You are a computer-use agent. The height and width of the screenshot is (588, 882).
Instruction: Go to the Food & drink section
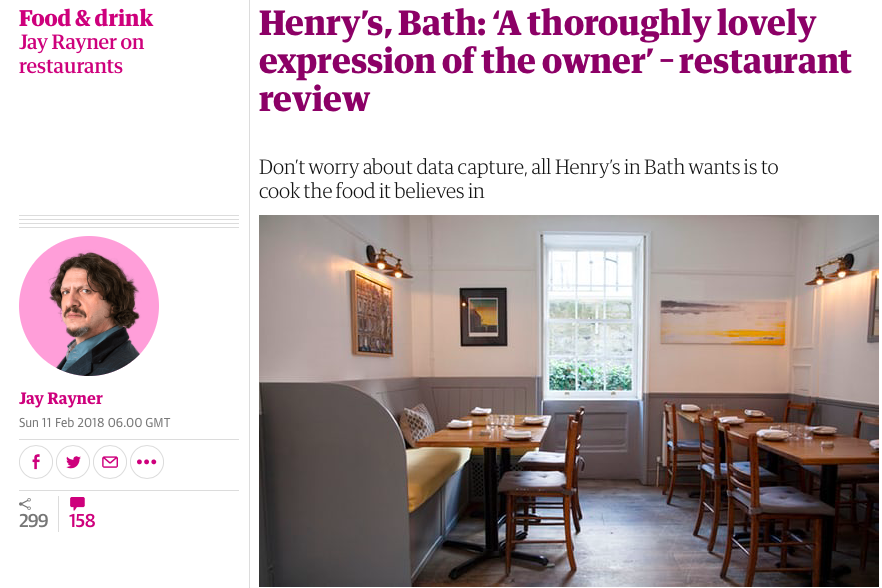coord(86,18)
